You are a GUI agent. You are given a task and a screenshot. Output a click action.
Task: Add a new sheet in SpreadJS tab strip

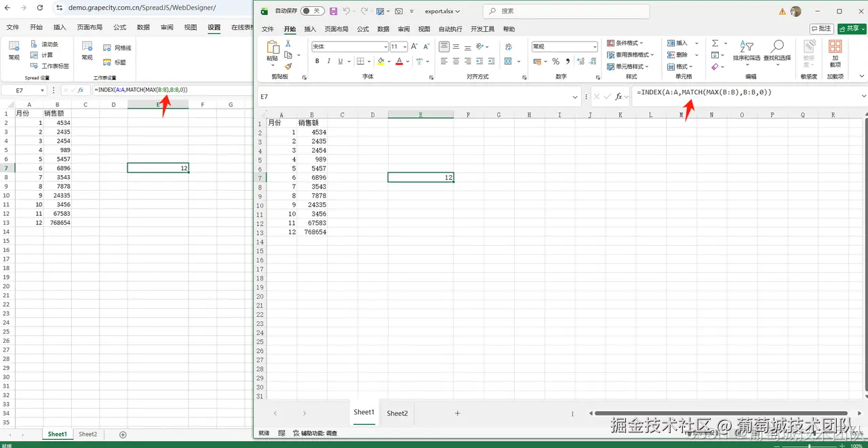(x=123, y=434)
